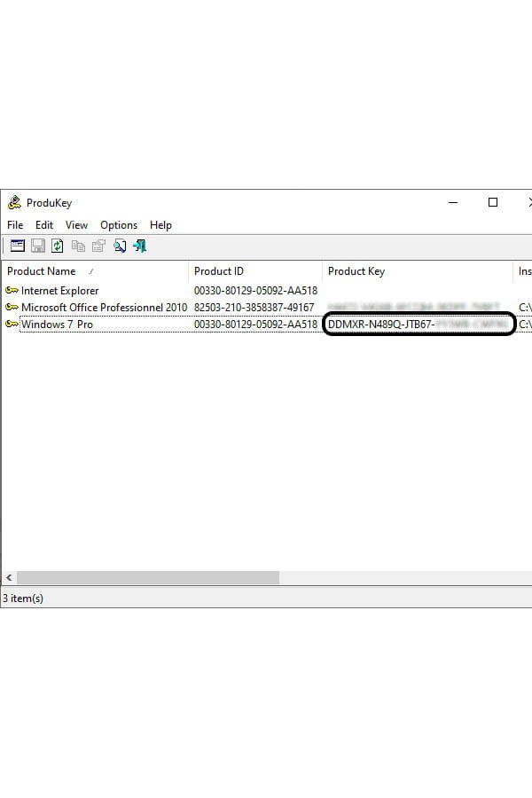Select the Microsoft Office Professionnel 2010 row

[x=104, y=308]
